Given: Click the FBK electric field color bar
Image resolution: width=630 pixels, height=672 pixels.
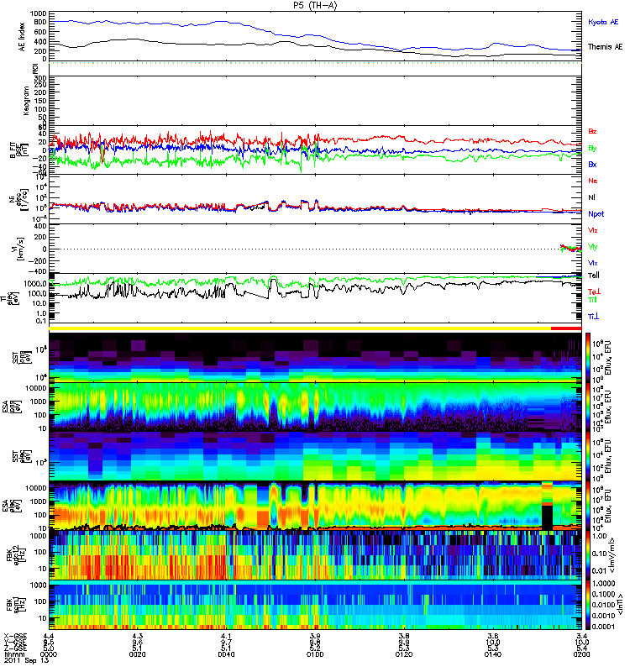Looking at the screenshot, I should pos(588,556).
